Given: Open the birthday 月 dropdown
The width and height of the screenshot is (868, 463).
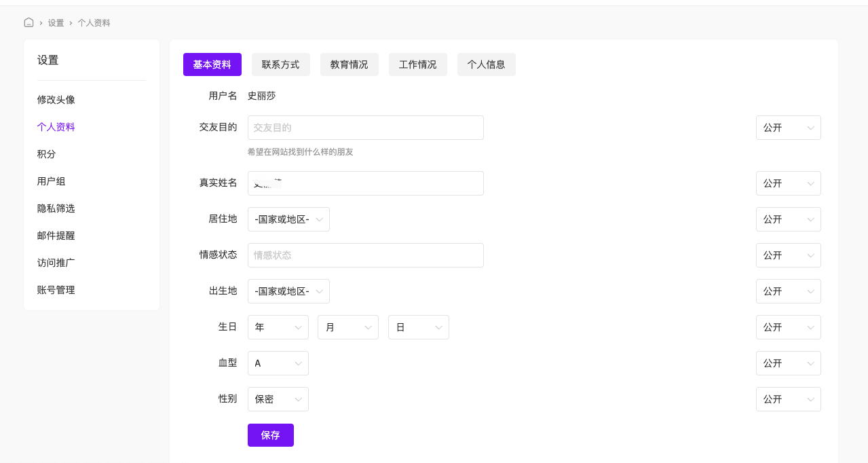Looking at the screenshot, I should (x=347, y=327).
